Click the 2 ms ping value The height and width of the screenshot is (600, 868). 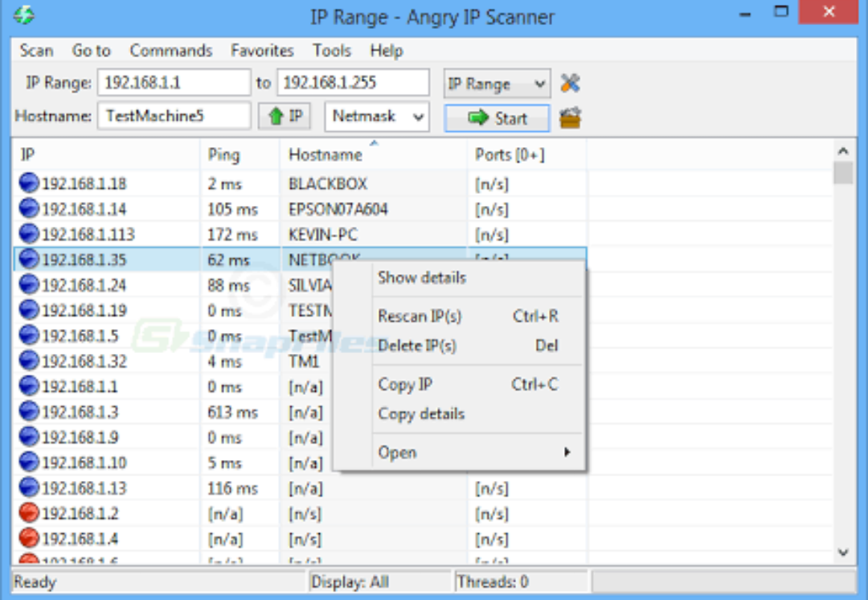pyautogui.click(x=225, y=183)
